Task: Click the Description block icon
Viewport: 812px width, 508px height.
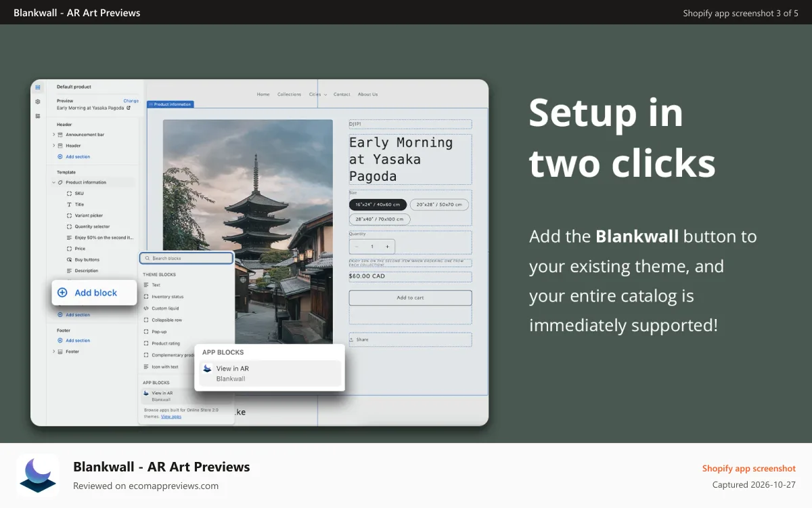Action: tap(69, 271)
